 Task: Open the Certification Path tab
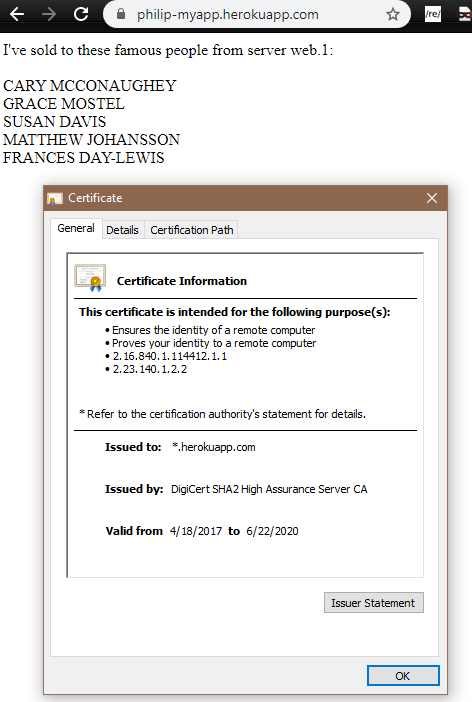coord(192,230)
